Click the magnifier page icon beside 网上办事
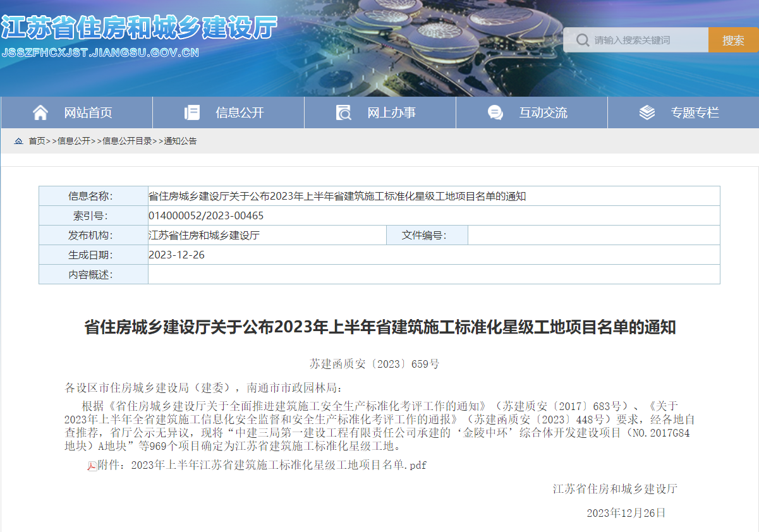 tap(344, 112)
